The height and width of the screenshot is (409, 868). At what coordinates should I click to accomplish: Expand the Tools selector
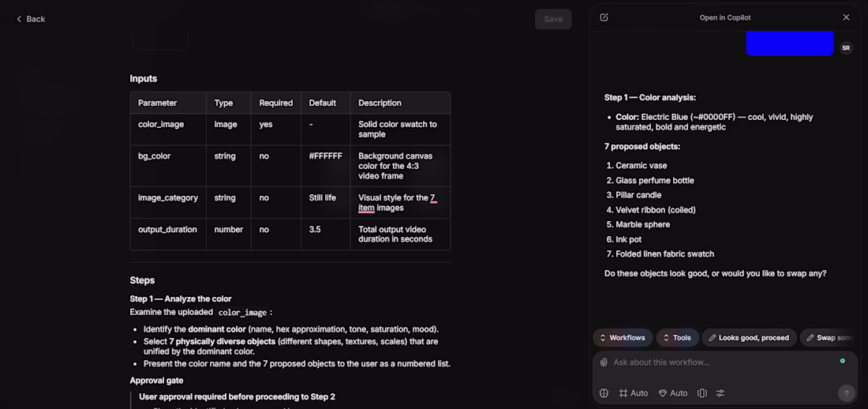tap(677, 338)
